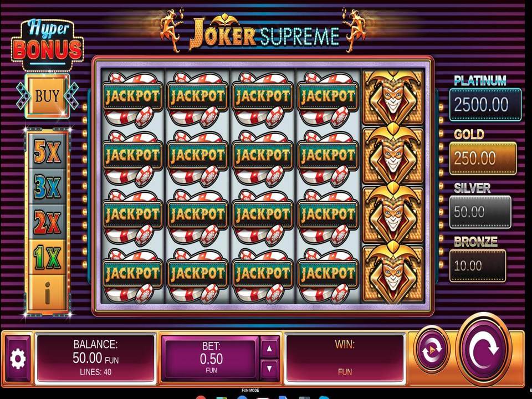This screenshot has width=532, height=399.
Task: Click the top joker symbol on the fifth reel
Action: point(393,96)
